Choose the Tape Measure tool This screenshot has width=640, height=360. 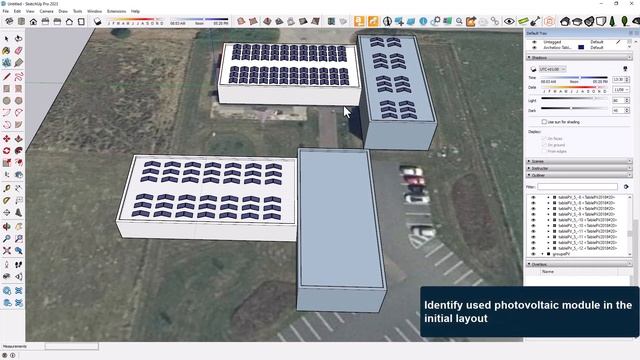tap(7, 189)
